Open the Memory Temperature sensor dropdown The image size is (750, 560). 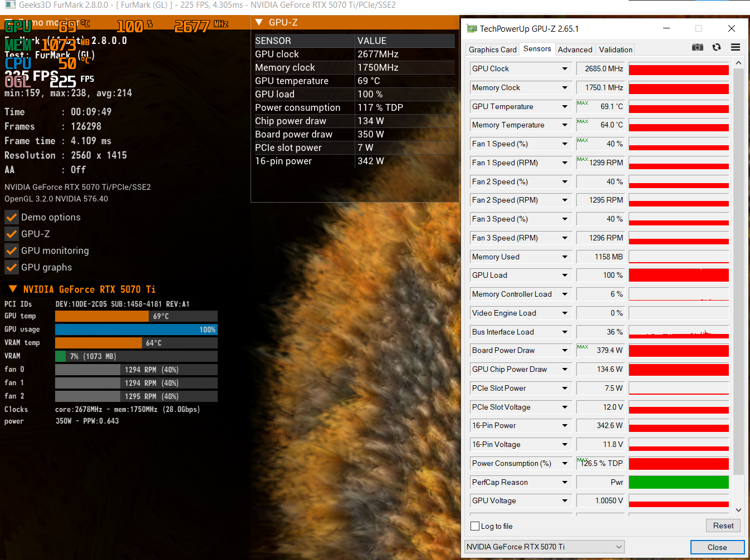coord(565,125)
